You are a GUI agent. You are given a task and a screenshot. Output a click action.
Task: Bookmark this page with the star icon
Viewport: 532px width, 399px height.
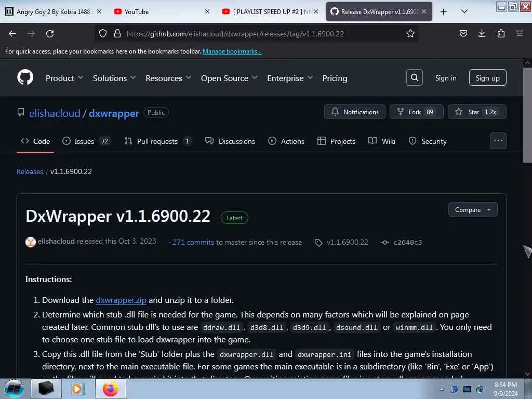pyautogui.click(x=410, y=33)
